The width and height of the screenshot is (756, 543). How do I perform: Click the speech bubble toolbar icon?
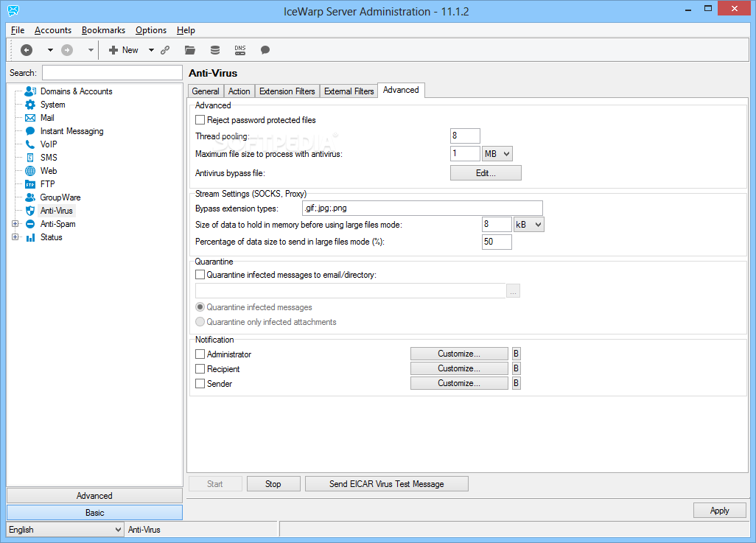(265, 49)
